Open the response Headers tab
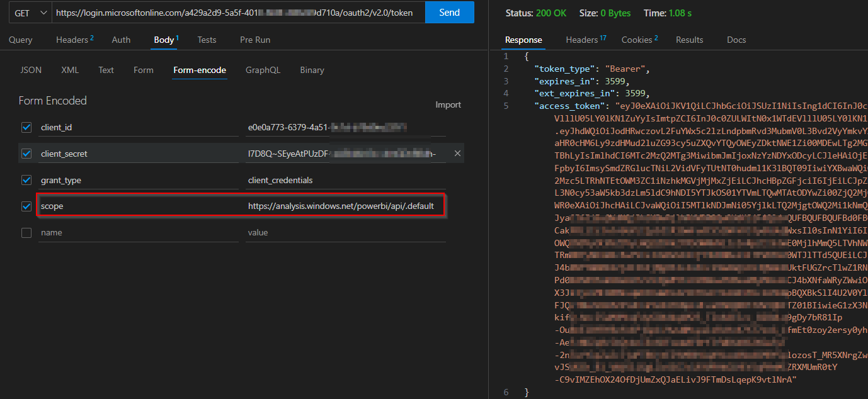The image size is (868, 399). [586, 40]
